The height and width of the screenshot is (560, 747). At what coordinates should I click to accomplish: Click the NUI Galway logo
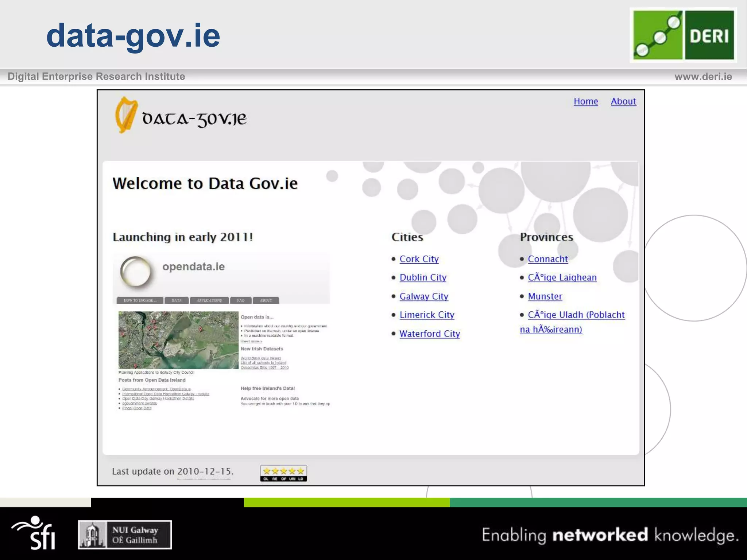(x=125, y=535)
